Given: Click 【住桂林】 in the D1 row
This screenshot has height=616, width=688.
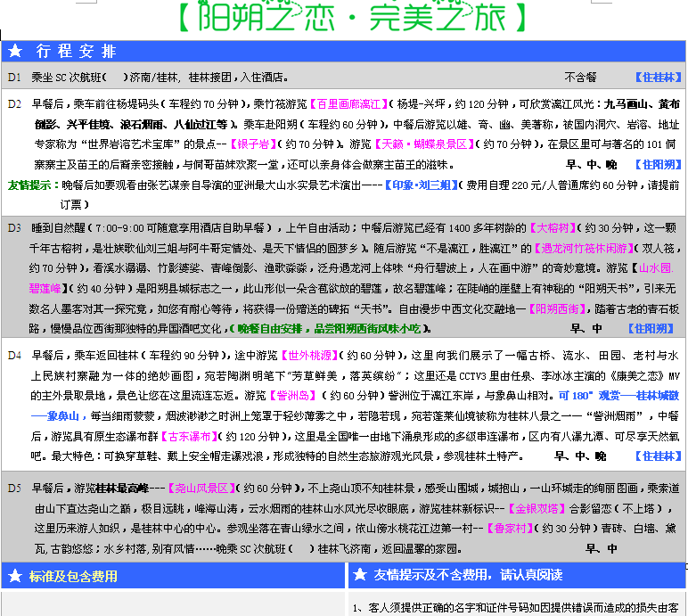Looking at the screenshot, I should 659,78.
